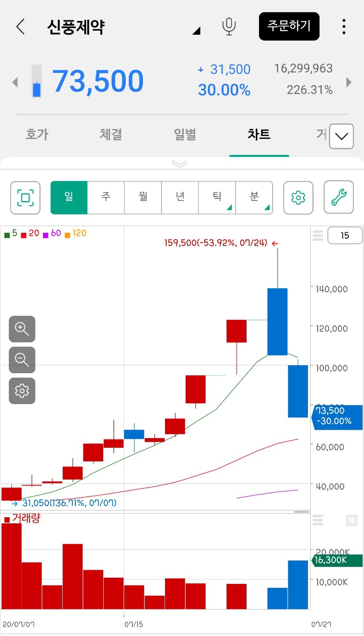Open the wrench chart tools icon

(x=339, y=197)
